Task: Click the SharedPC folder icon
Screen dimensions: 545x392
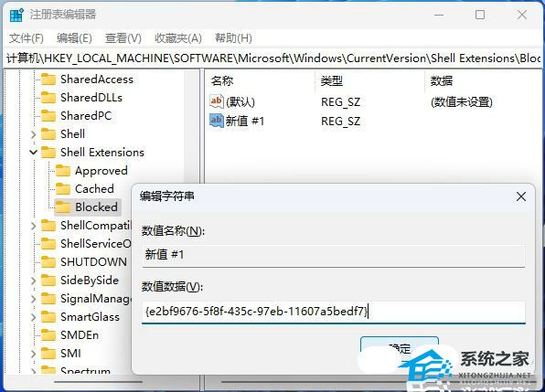Action: pyautogui.click(x=48, y=116)
